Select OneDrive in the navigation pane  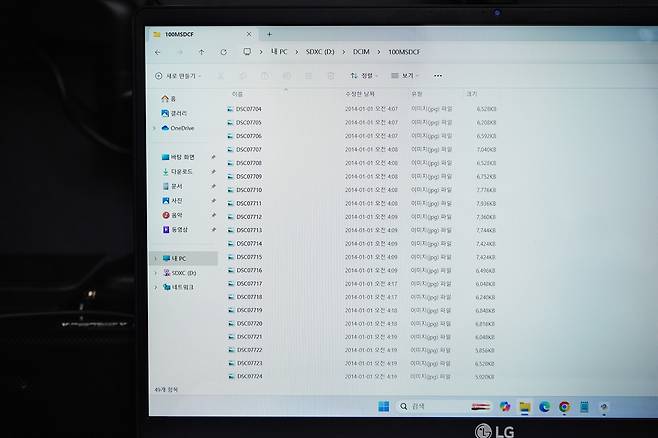[178, 128]
